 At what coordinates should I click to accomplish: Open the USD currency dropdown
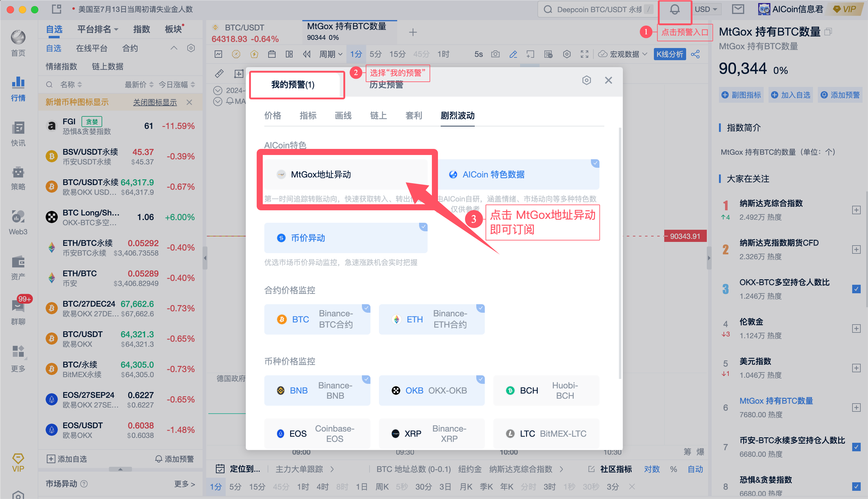706,9
